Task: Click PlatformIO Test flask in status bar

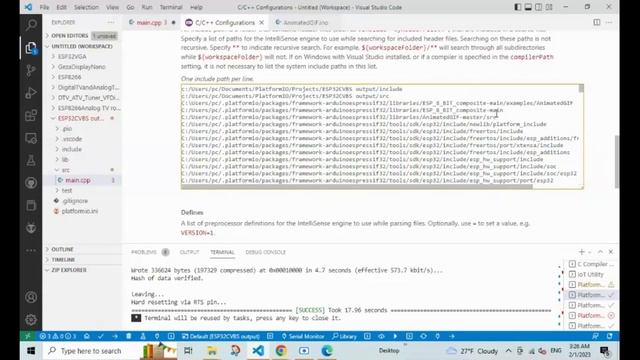Action: click(143, 336)
